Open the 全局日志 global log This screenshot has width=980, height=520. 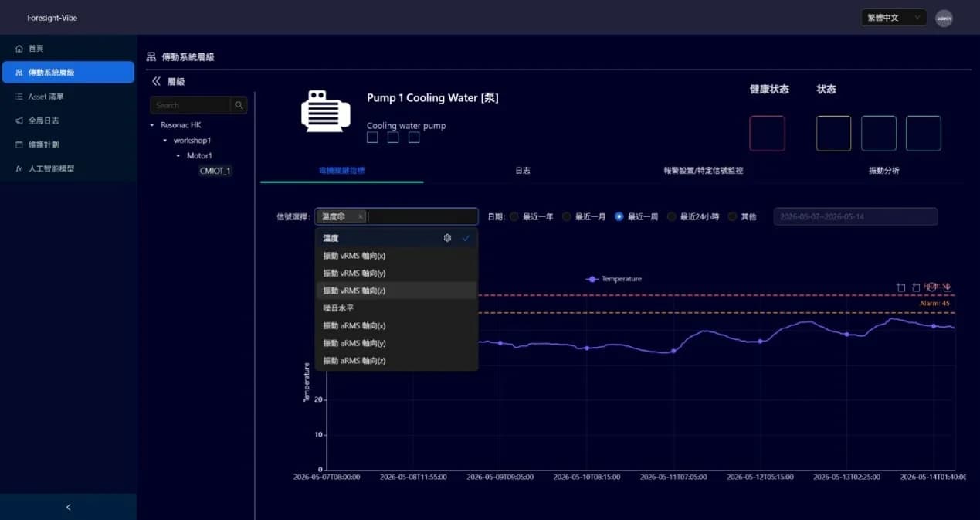pyautogui.click(x=68, y=121)
